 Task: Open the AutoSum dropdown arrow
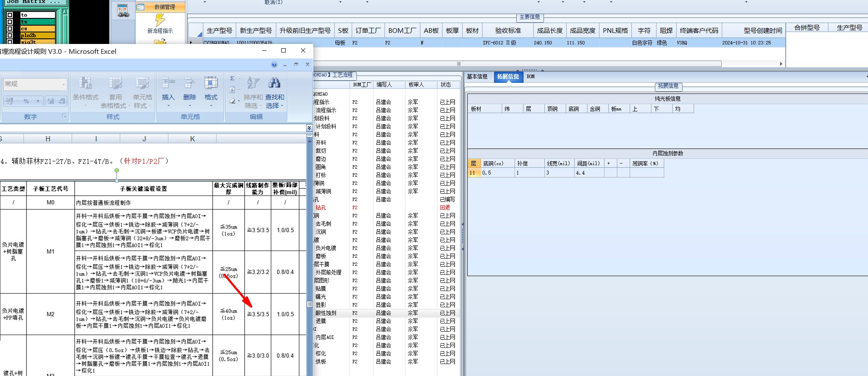240,79
